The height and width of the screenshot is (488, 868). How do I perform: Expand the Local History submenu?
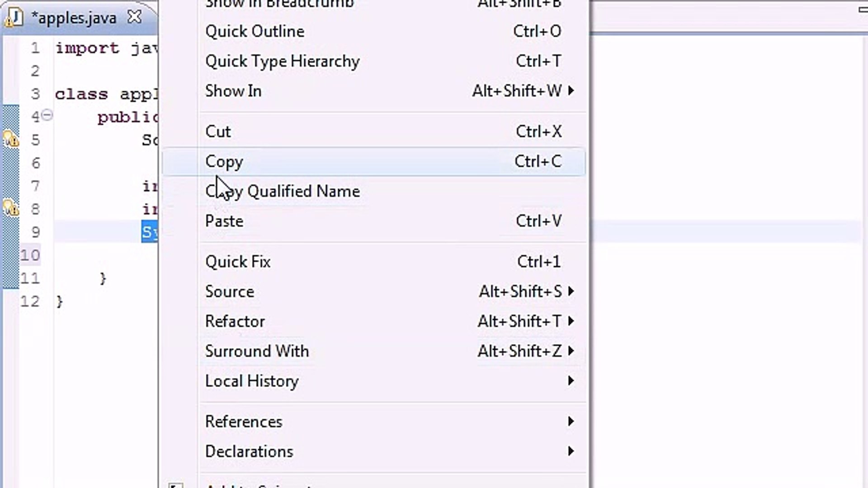pyautogui.click(x=252, y=381)
